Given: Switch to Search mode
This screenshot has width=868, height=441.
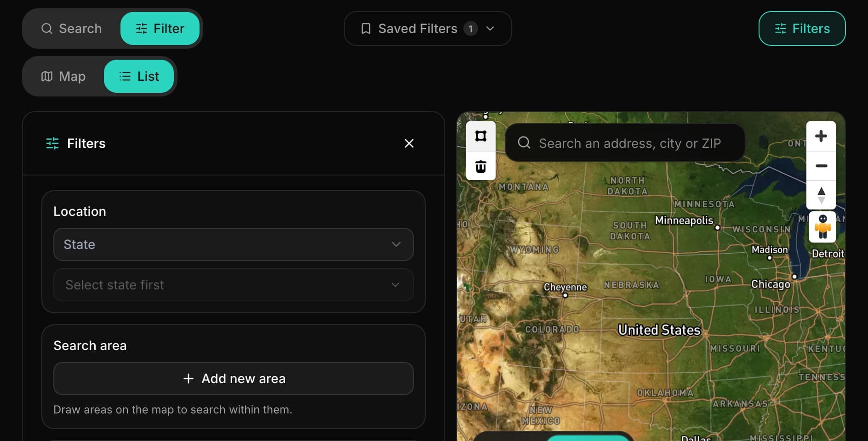Looking at the screenshot, I should tap(71, 28).
